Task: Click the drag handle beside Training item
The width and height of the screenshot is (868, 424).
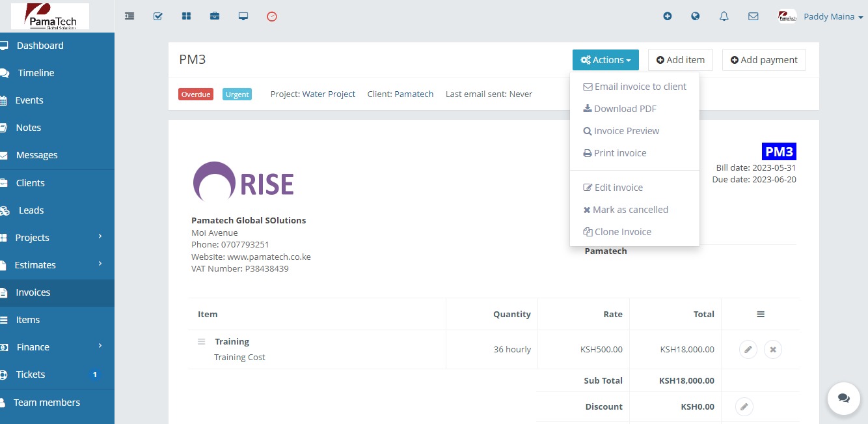Action: point(202,341)
